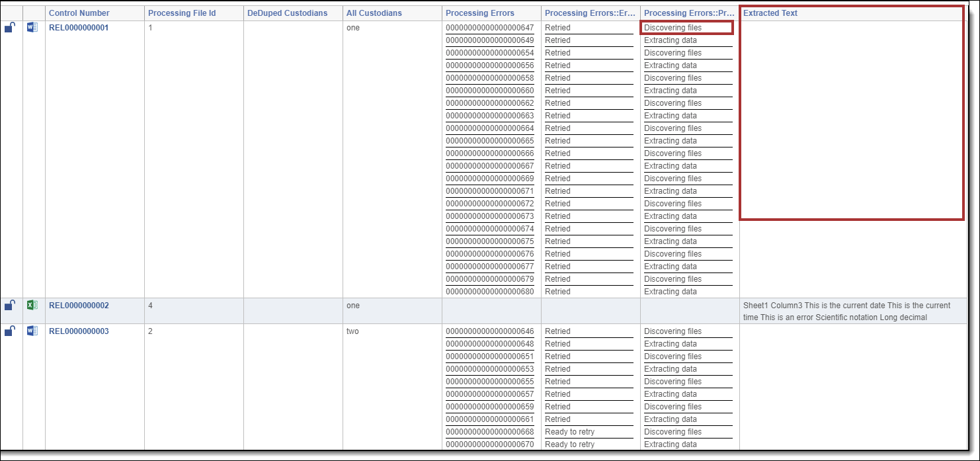
Task: Open document REL0000000001
Action: pos(79,28)
